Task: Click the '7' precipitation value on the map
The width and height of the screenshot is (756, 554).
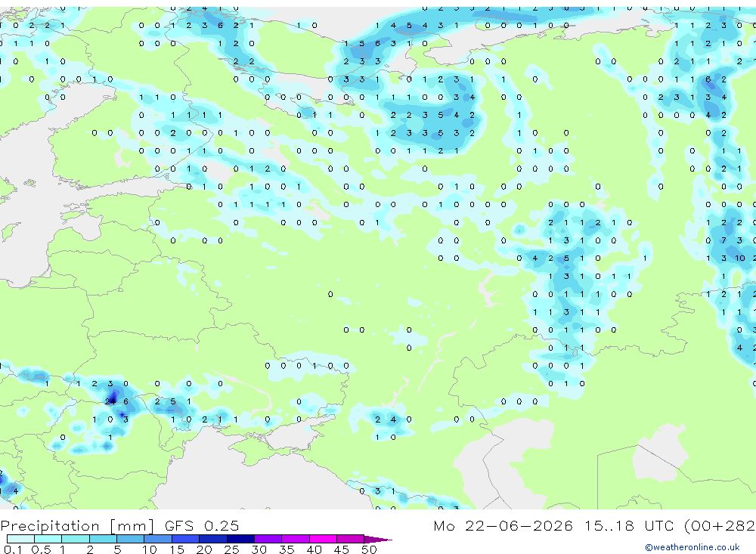Action: click(x=723, y=240)
